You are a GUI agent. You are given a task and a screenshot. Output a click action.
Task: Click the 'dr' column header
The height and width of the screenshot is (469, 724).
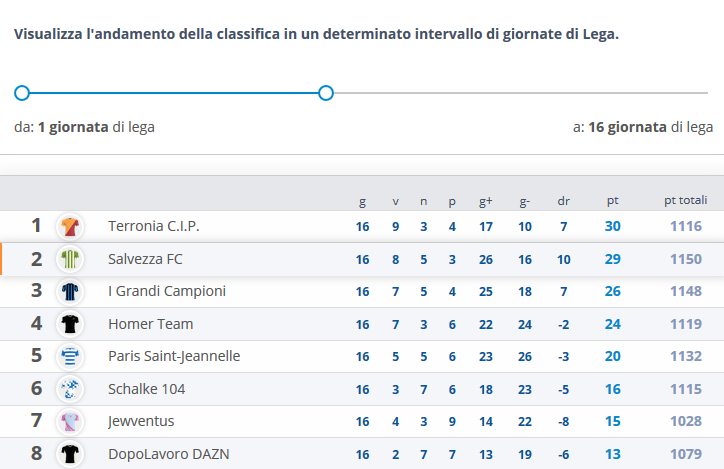click(563, 201)
